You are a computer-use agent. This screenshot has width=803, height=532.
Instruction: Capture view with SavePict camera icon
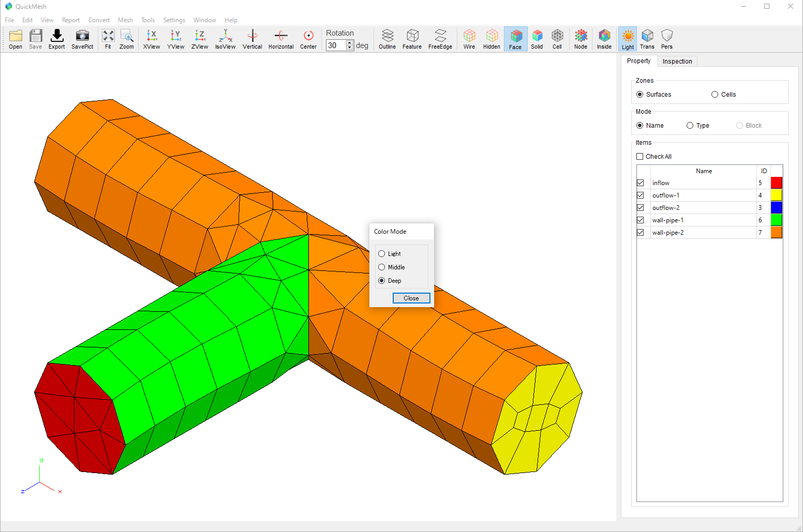click(x=82, y=39)
